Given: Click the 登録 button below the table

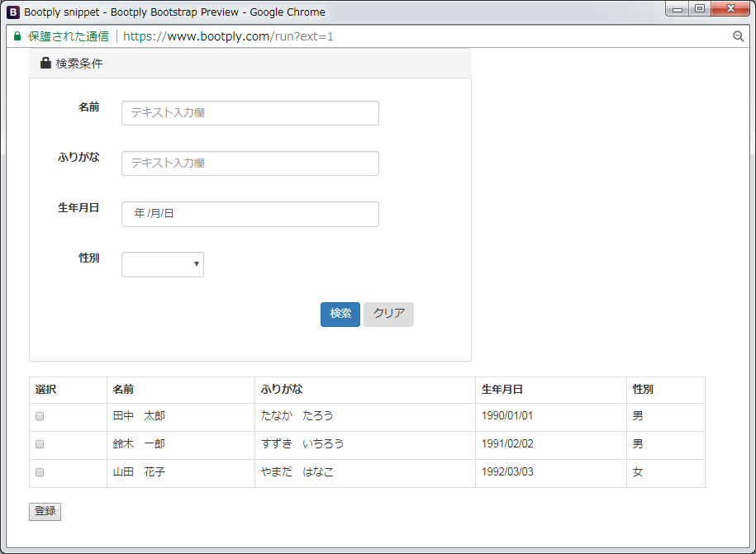Looking at the screenshot, I should coord(45,512).
